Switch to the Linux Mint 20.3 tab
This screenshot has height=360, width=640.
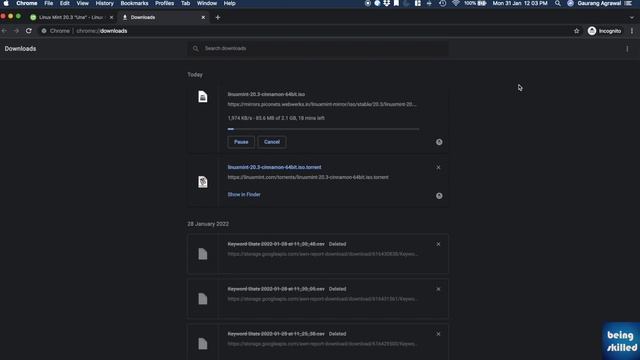pos(71,18)
